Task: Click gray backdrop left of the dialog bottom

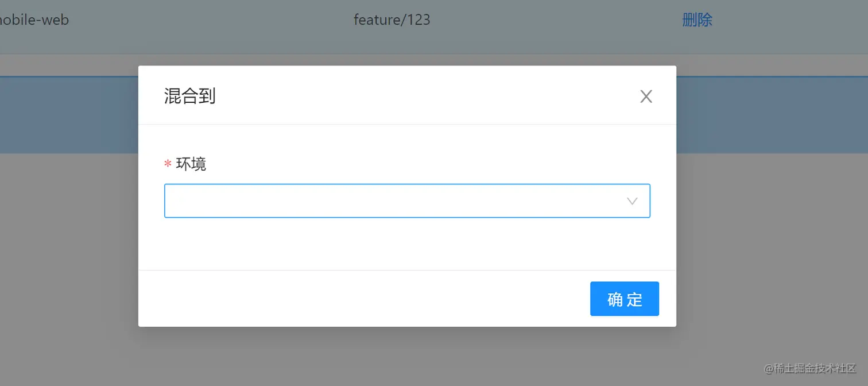Action: tap(69, 299)
